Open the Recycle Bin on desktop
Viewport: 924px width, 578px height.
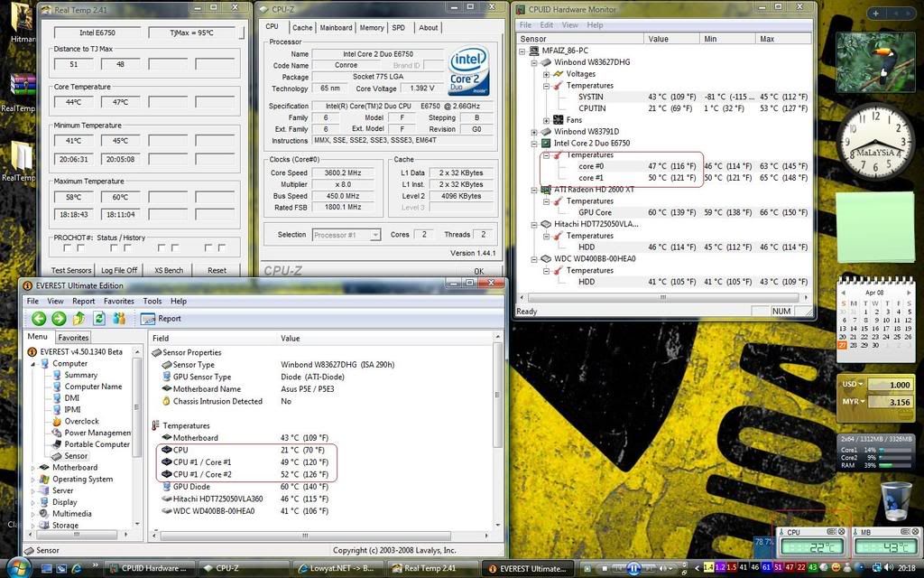[895, 501]
